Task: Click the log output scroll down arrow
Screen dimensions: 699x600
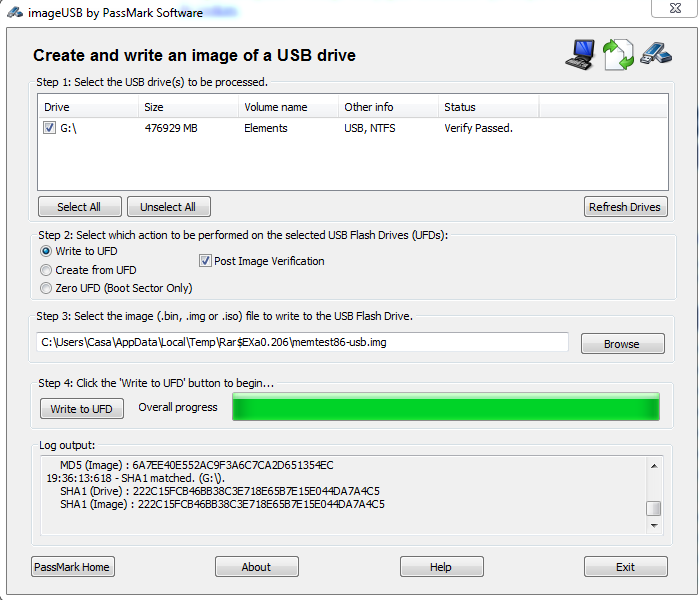Action: (x=654, y=526)
